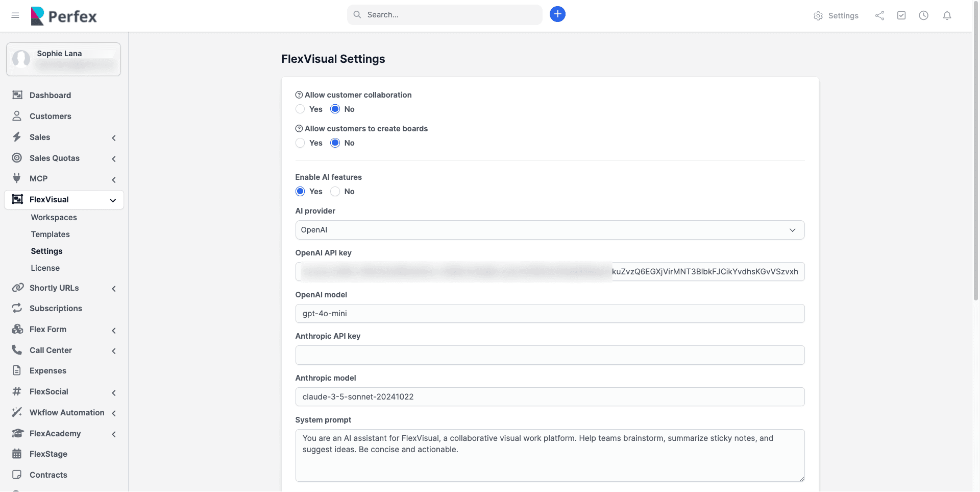Viewport: 980px width, 492px height.
Task: Open Templates under FlexVisual
Action: (50, 234)
